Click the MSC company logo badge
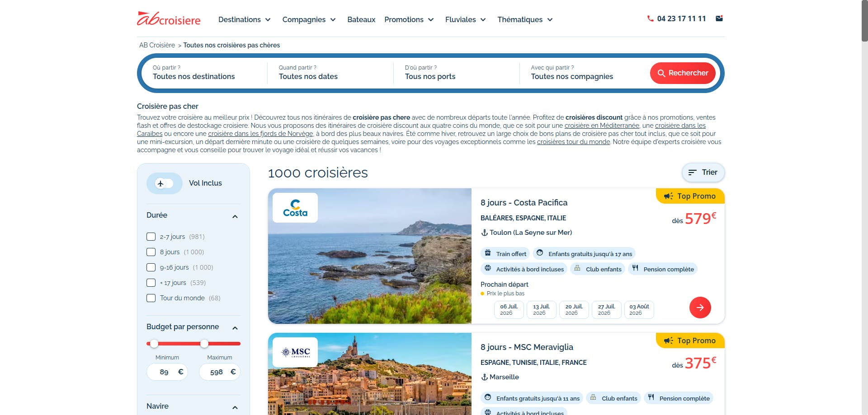 (295, 352)
